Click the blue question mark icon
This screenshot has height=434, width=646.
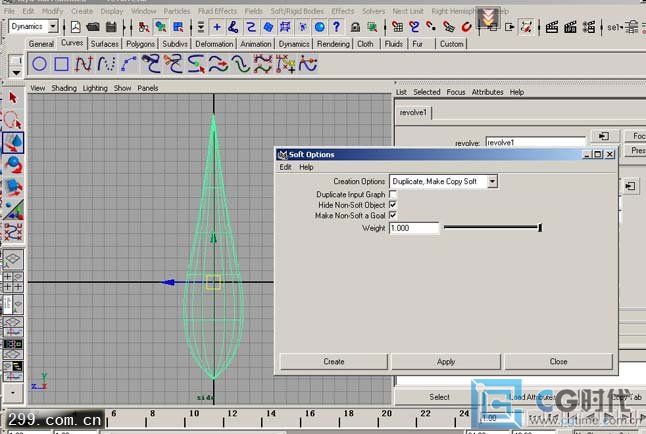click(337, 27)
